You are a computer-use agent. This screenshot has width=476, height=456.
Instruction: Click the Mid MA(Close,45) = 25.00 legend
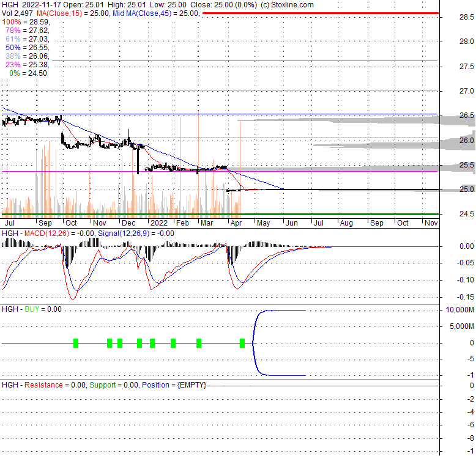click(157, 13)
